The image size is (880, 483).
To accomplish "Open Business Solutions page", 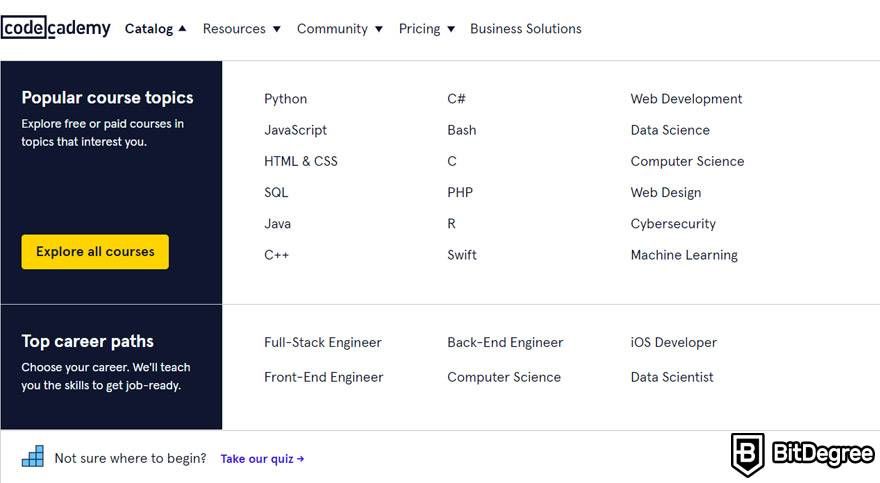I will (x=526, y=29).
